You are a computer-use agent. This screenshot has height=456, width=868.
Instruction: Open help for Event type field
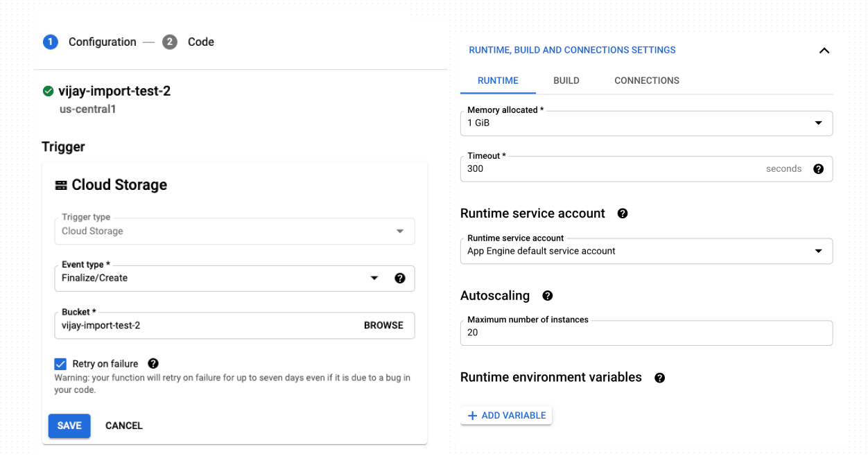[400, 278]
